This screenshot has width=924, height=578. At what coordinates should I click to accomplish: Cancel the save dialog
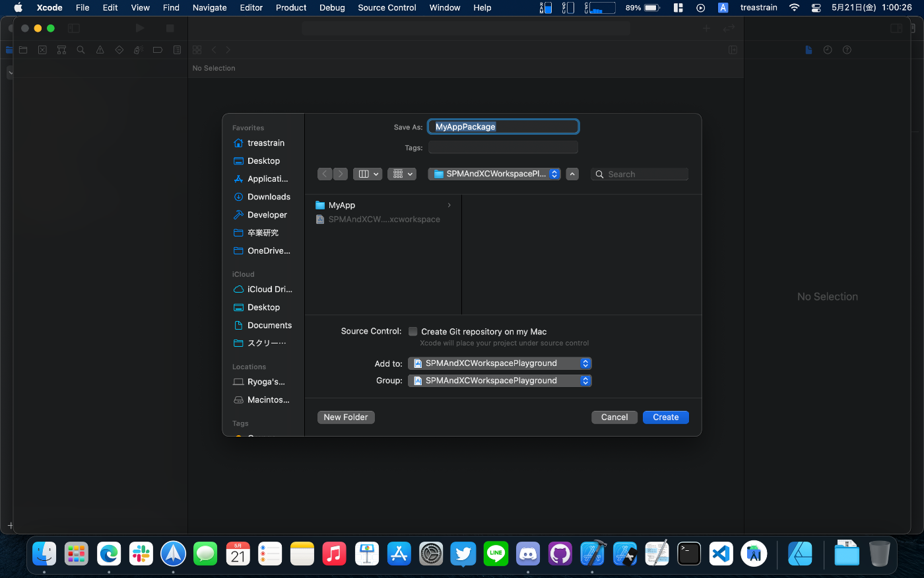(x=614, y=417)
